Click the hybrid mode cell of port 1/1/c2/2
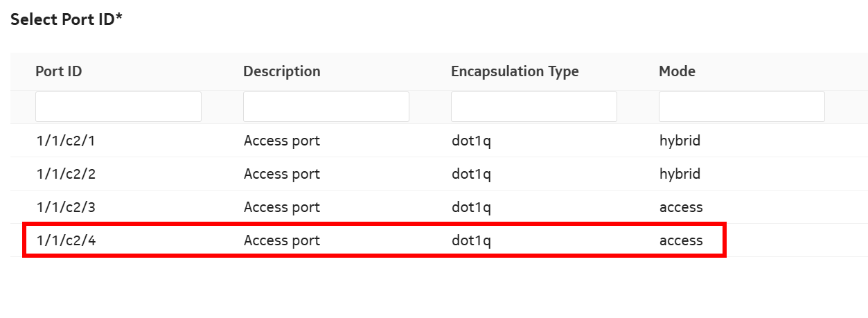This screenshot has height=318, width=868. click(x=680, y=174)
